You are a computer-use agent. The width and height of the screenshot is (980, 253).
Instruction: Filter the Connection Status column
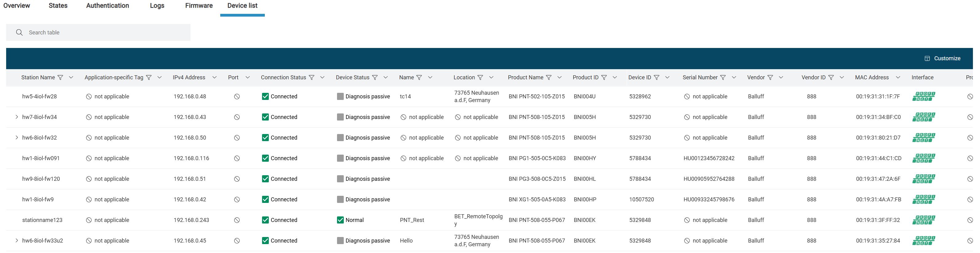coord(312,77)
